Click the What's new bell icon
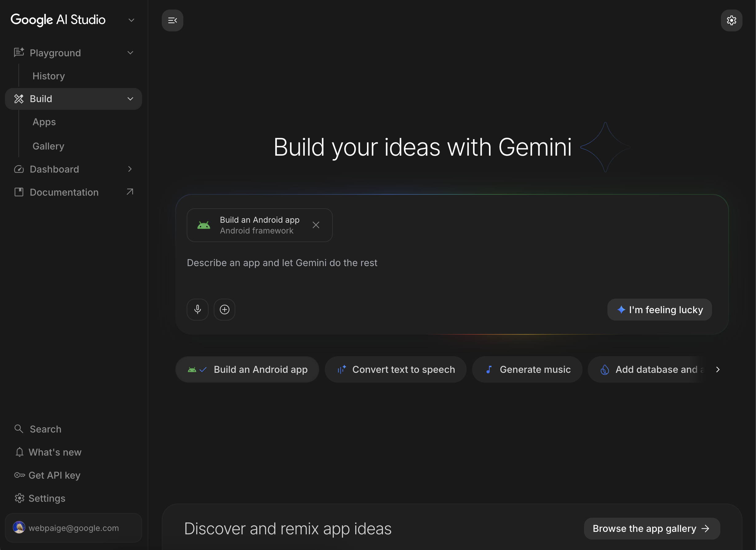 coord(20,452)
